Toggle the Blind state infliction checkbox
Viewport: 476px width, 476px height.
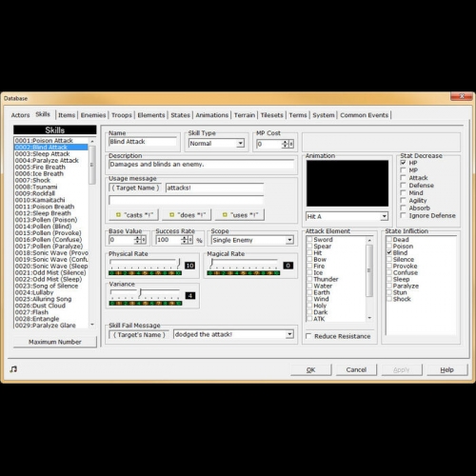389,252
